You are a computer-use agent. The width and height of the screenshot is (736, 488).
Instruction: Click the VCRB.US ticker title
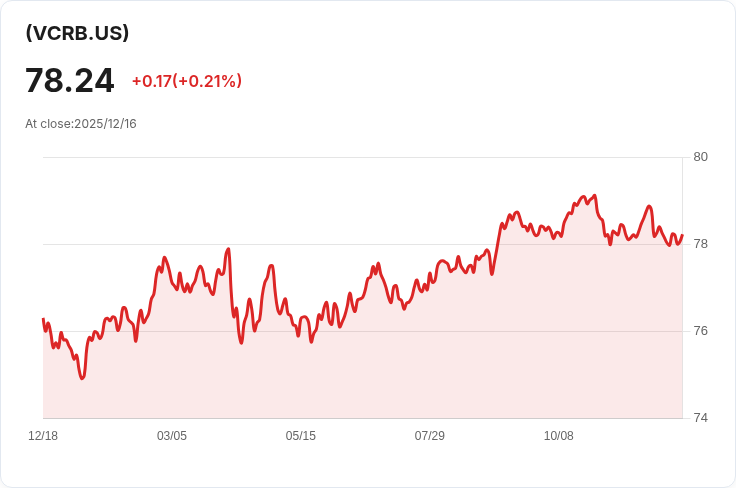pyautogui.click(x=77, y=33)
